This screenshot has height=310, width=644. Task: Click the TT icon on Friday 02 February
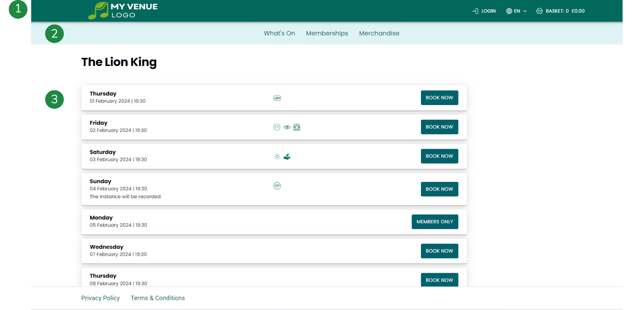[x=277, y=127]
